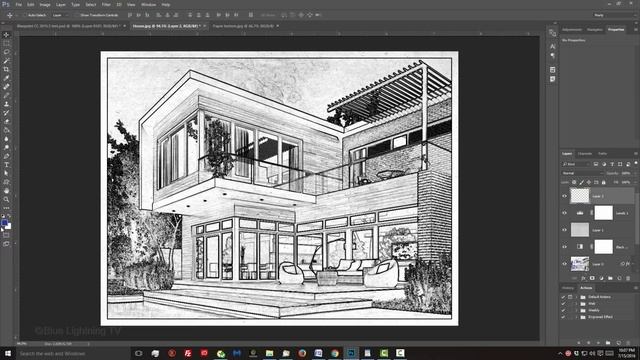This screenshot has width=640, height=360.
Task: Open the Image menu
Action: pos(45,4)
